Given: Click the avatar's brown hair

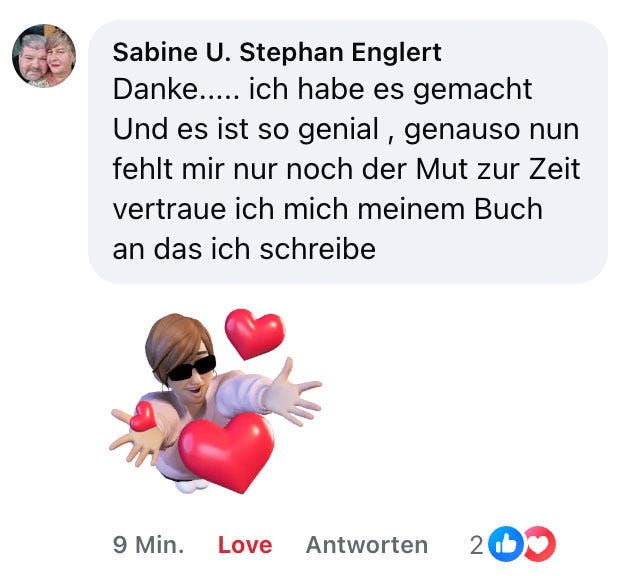Looking at the screenshot, I should (x=177, y=345).
